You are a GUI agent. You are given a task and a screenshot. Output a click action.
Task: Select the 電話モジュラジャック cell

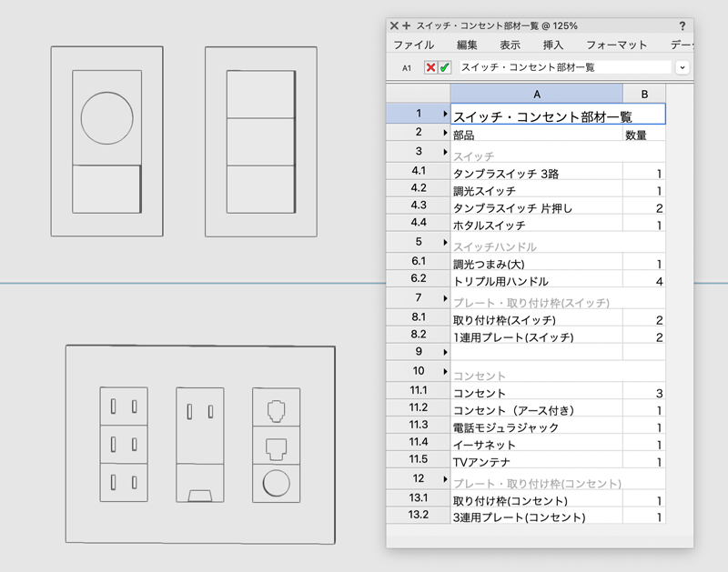point(536,426)
